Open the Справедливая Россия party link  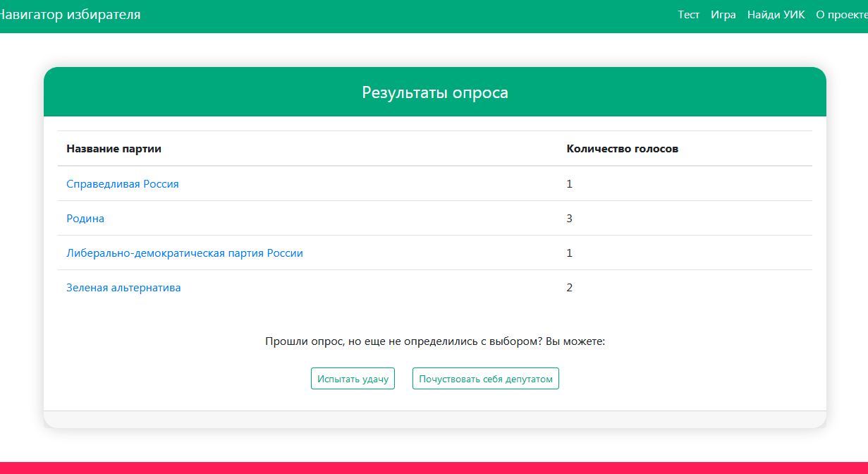tap(123, 184)
